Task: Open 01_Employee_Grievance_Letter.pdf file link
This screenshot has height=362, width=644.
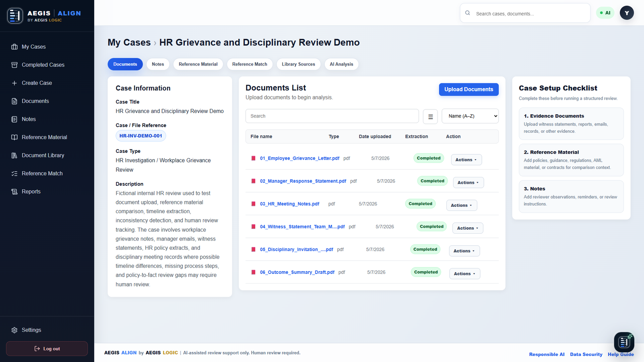Action: tap(299, 158)
